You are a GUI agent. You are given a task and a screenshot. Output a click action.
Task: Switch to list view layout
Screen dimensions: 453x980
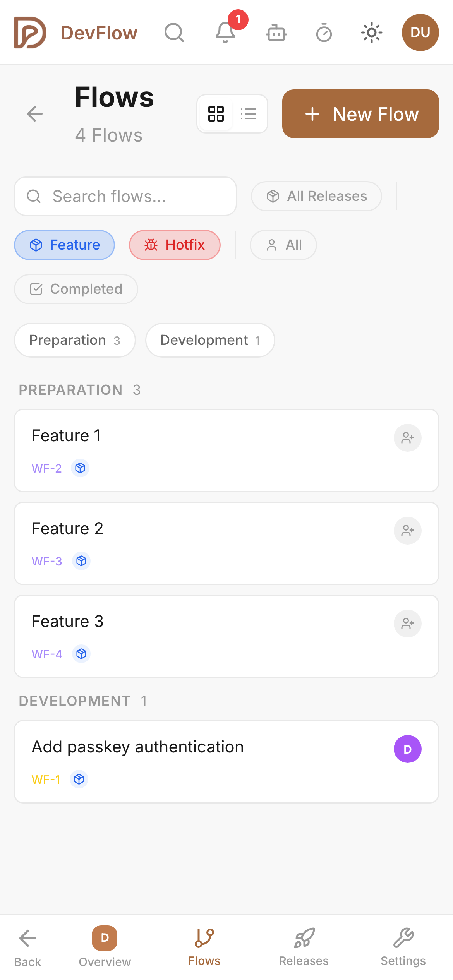[x=249, y=113]
